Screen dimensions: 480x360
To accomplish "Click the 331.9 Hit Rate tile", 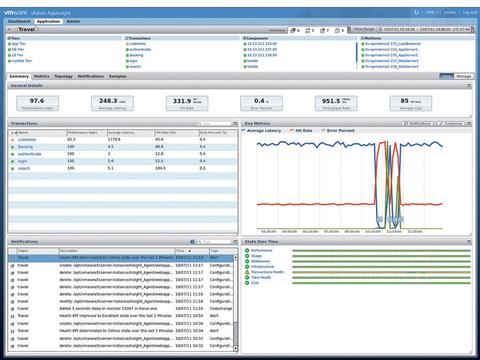I will (187, 103).
